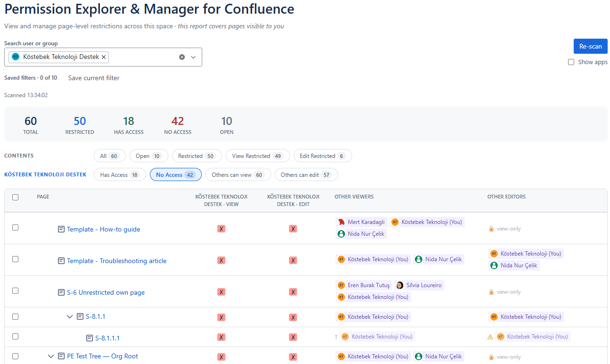Click red X view status for Template - How-to guide

(x=221, y=229)
